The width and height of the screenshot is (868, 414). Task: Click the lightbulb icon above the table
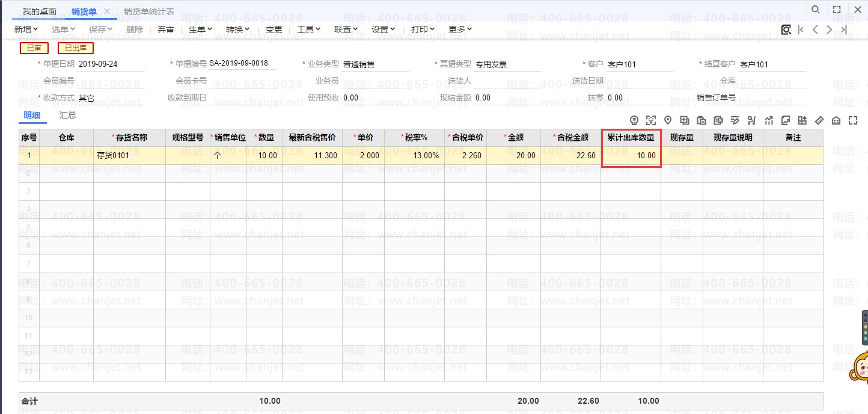tap(634, 120)
